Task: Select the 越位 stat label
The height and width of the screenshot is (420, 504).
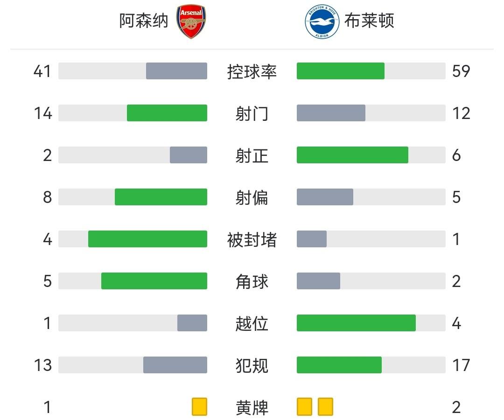Action: click(x=252, y=323)
